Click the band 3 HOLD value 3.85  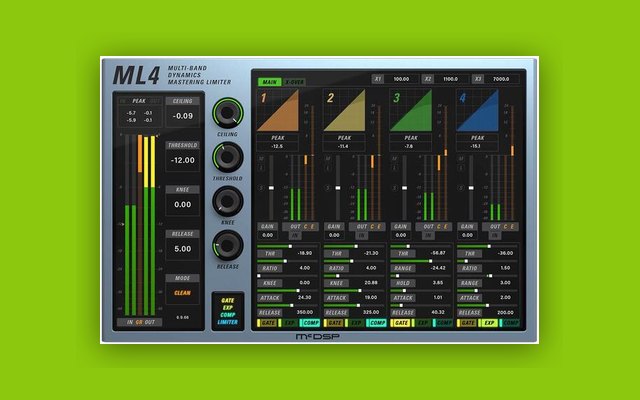point(438,283)
